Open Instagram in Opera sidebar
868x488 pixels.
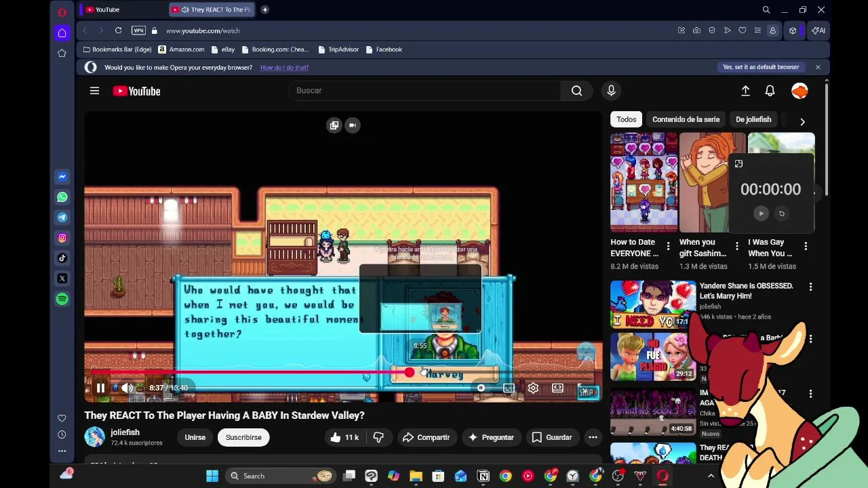(x=62, y=238)
